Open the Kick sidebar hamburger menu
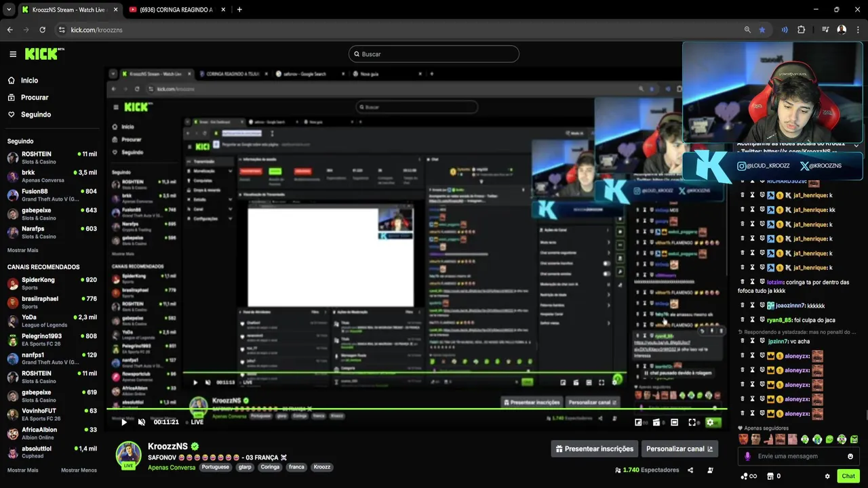Viewport: 868px width, 488px height. click(x=13, y=54)
